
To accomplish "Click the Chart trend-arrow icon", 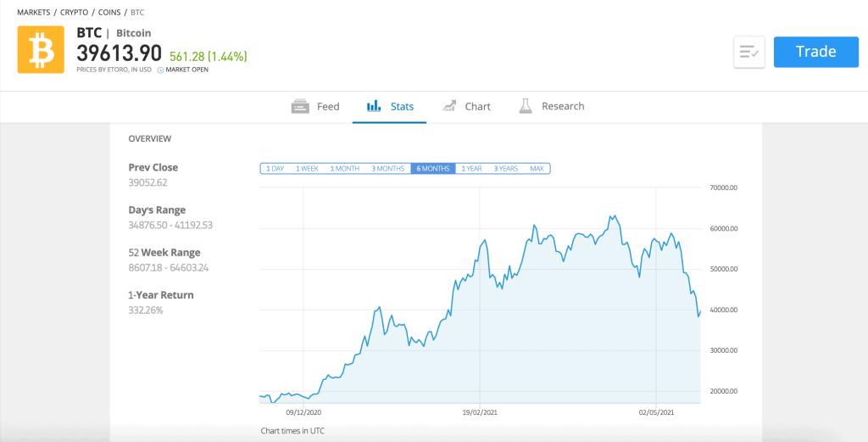I will [x=449, y=106].
